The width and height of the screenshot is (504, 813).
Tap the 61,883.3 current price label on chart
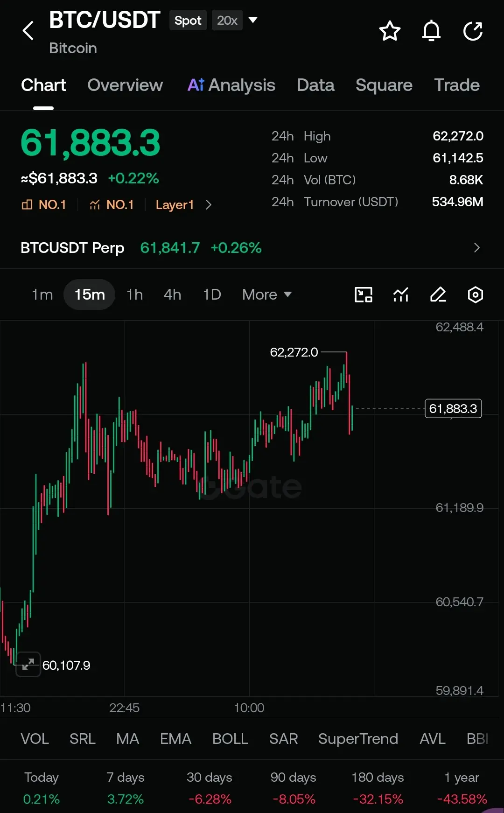453,409
